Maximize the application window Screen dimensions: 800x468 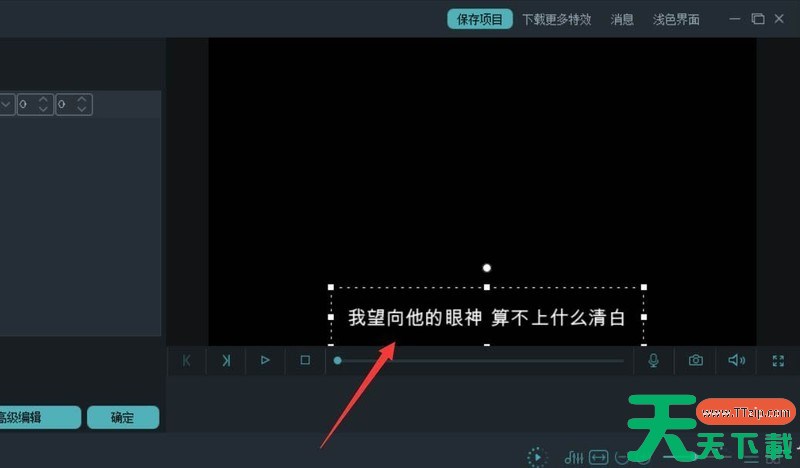coord(758,19)
